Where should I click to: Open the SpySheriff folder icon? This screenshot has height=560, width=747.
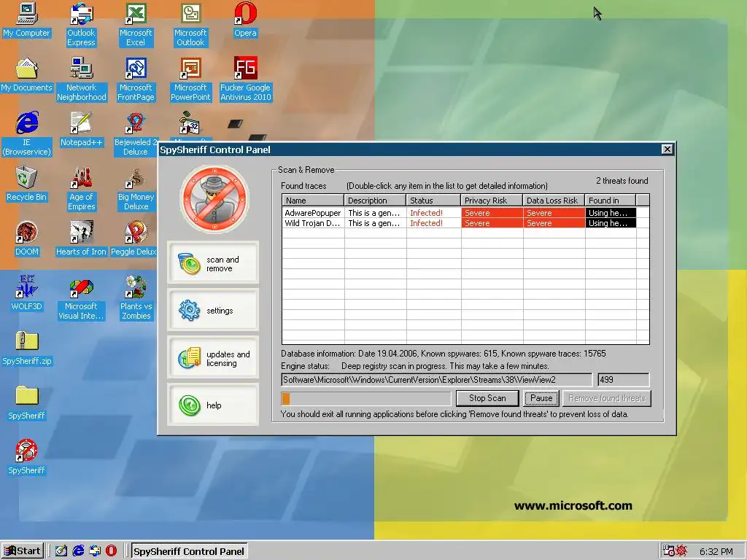[x=26, y=402]
